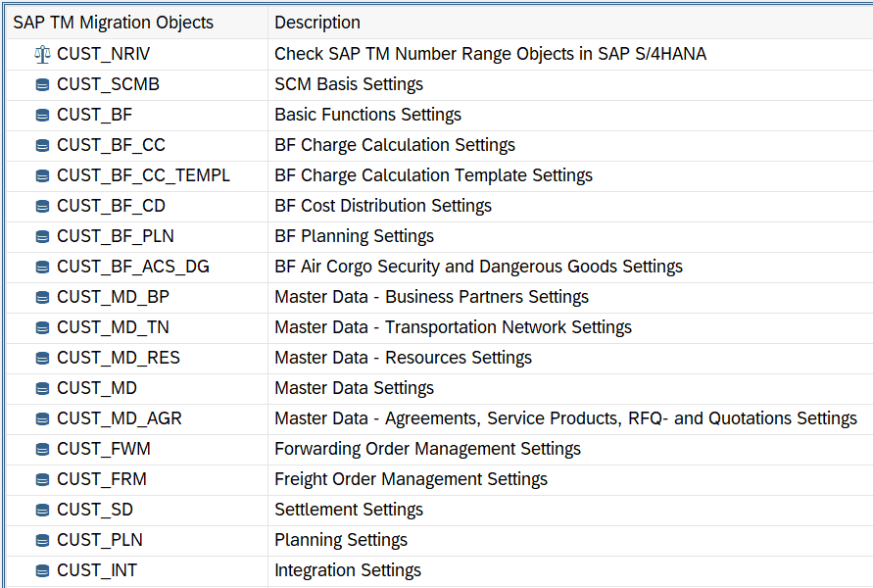Select the icon beside CUST_MD_AGR
Viewport: 873px width, 588px height.
coord(42,418)
